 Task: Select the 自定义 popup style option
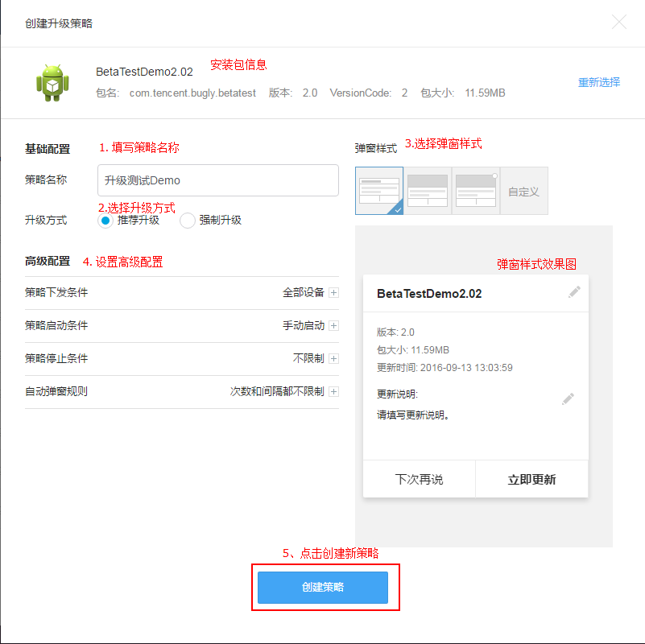pos(523,192)
